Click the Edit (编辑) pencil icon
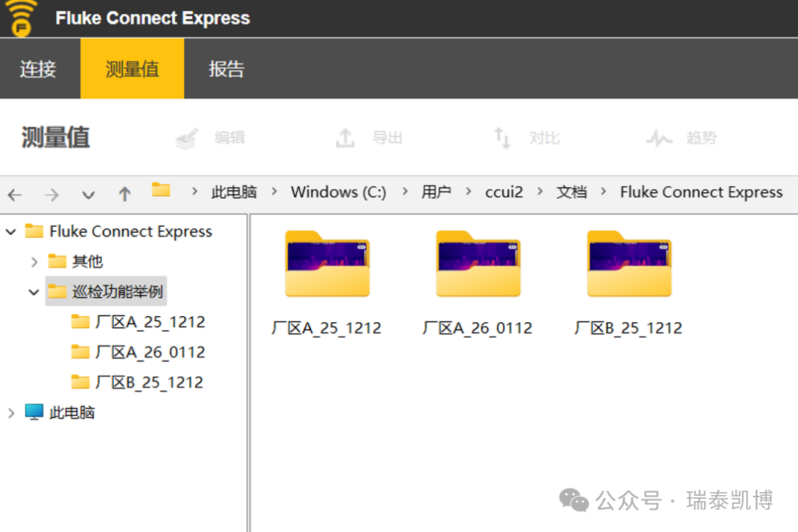Image resolution: width=798 pixels, height=532 pixels. click(x=187, y=138)
